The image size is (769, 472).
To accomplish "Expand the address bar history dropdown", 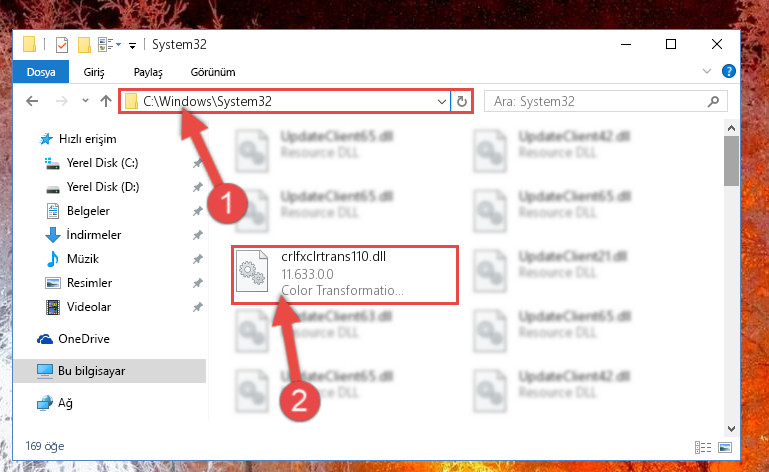I will 441,102.
